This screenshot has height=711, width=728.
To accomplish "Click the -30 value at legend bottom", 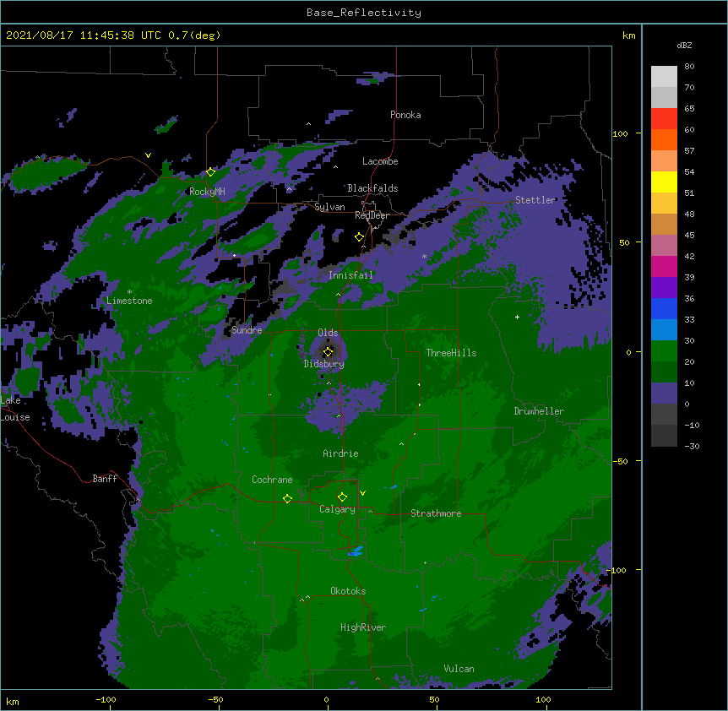I will pyautogui.click(x=692, y=447).
